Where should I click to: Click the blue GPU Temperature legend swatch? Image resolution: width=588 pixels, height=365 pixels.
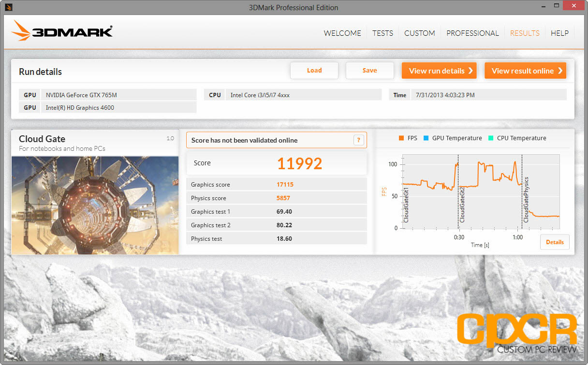(x=426, y=138)
